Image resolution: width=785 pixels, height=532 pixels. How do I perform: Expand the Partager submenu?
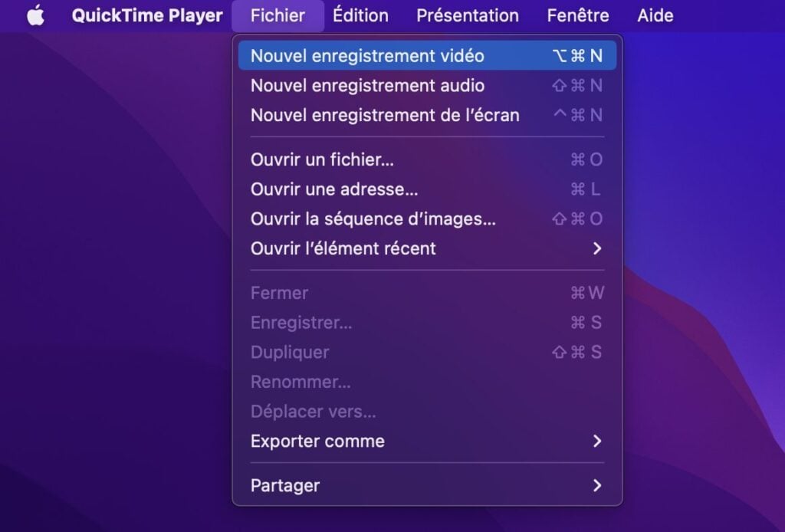pos(427,485)
